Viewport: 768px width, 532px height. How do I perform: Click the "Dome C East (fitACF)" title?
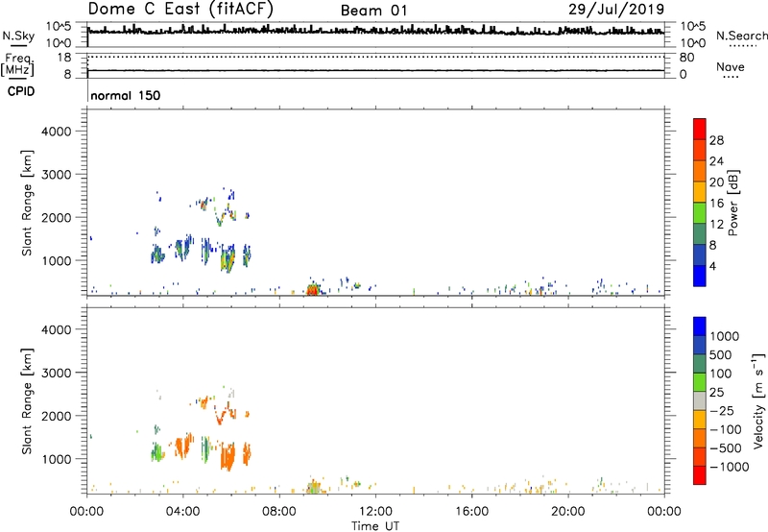point(180,9)
